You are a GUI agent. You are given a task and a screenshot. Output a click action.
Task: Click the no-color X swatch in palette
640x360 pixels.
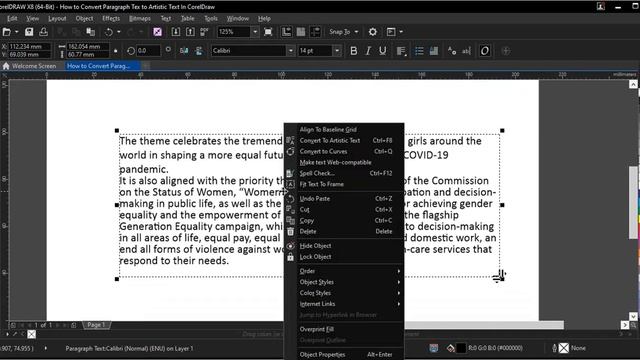(31, 334)
